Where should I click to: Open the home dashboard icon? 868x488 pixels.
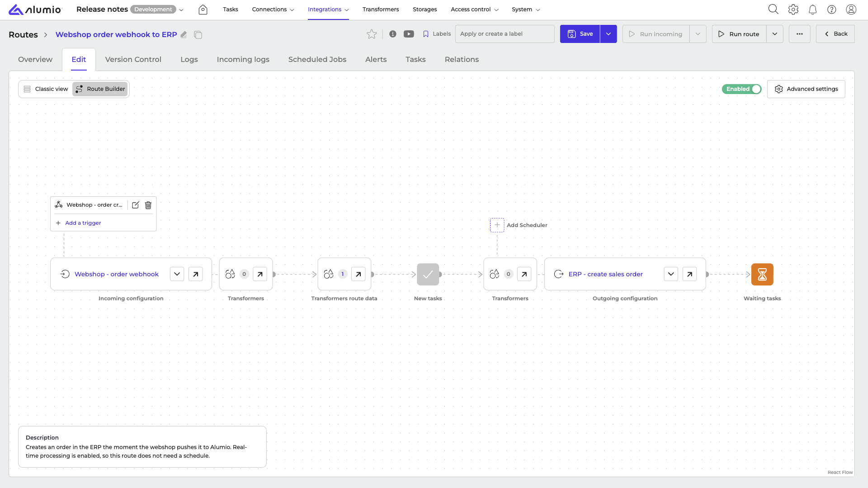click(203, 9)
